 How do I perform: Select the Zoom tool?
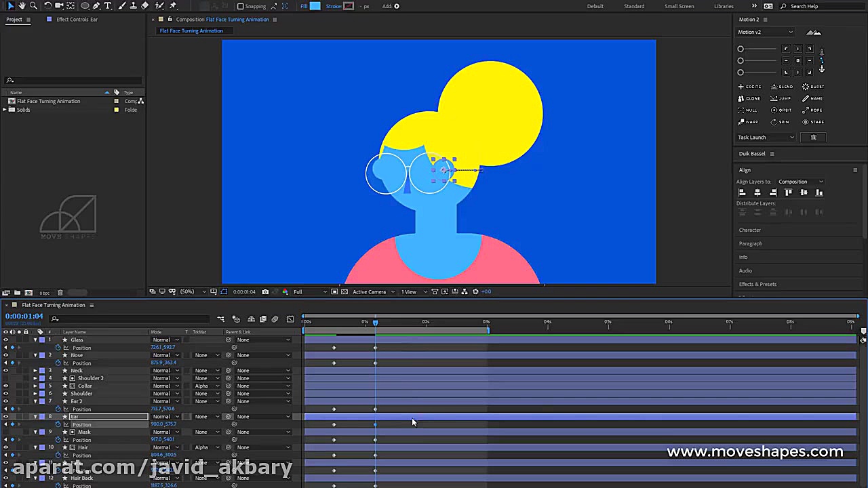33,6
